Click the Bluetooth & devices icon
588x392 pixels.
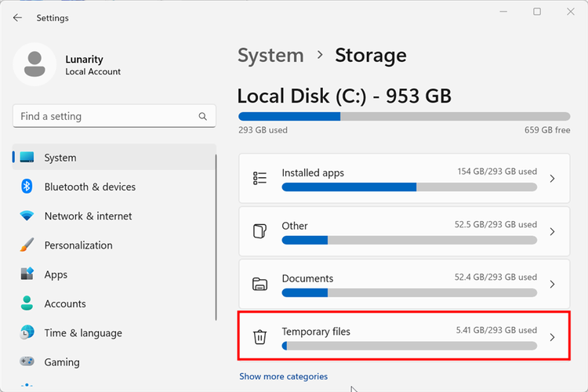click(27, 187)
